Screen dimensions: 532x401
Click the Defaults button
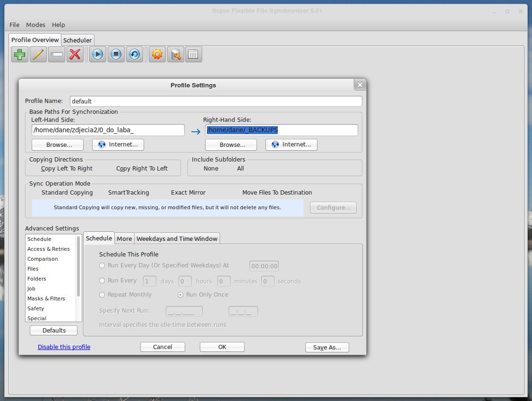[x=53, y=331]
